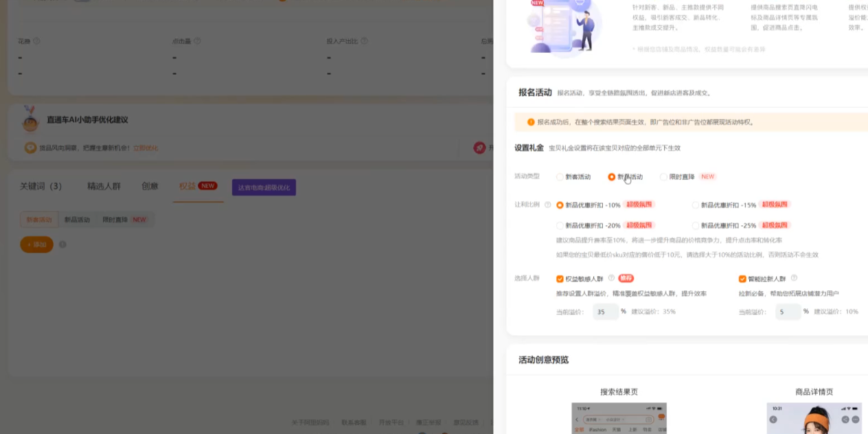Switch to the 精选人群 tab
This screenshot has height=434, width=868.
pyautogui.click(x=104, y=186)
